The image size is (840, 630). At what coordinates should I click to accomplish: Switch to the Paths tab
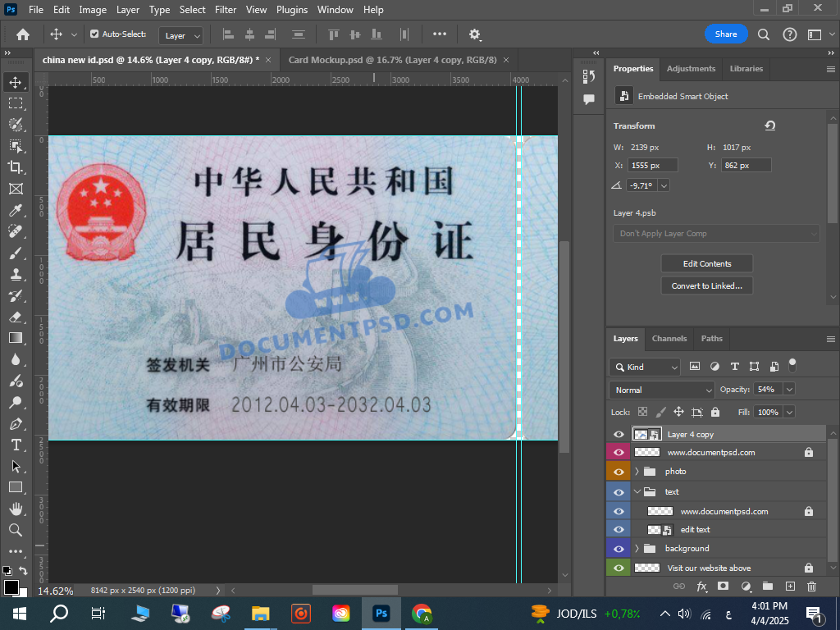(x=711, y=339)
